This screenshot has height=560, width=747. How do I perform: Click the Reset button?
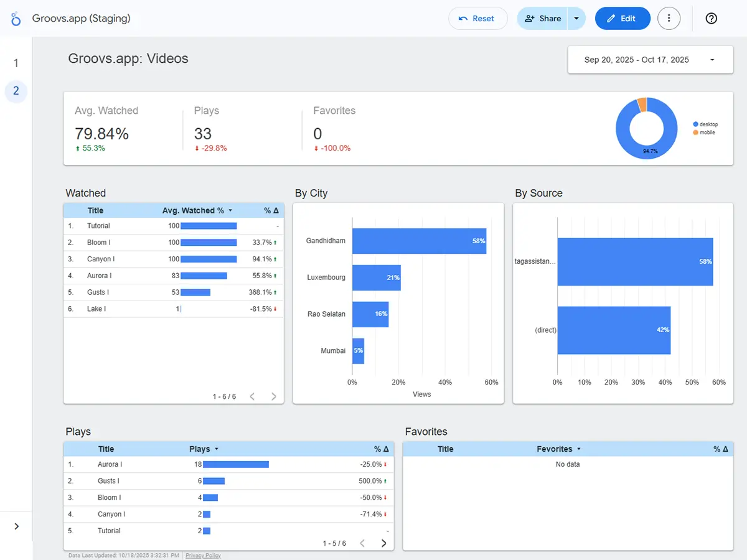coord(477,19)
